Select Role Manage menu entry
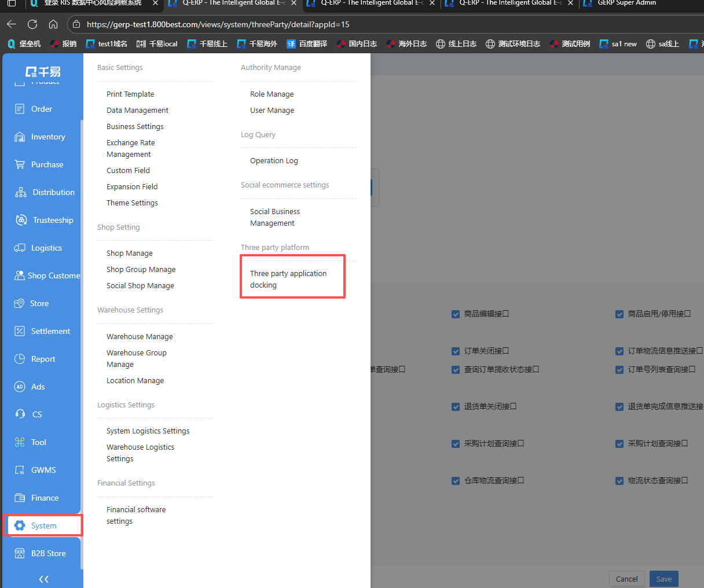 (x=272, y=94)
